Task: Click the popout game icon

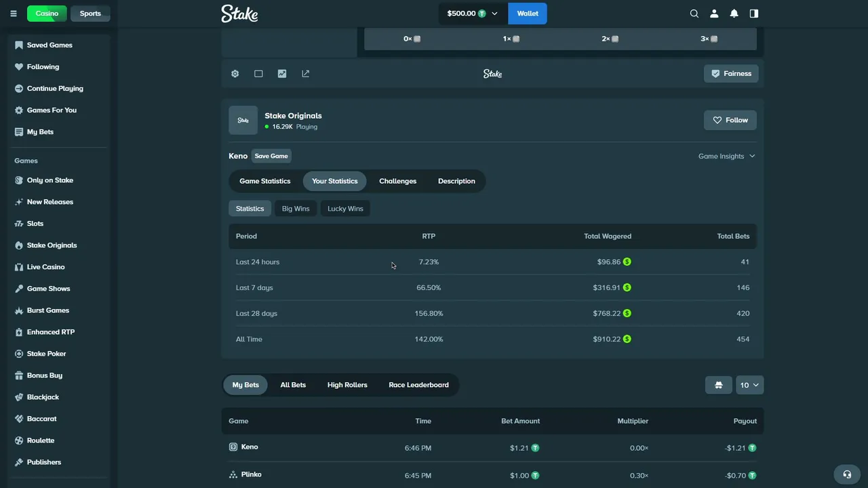Action: click(x=306, y=74)
